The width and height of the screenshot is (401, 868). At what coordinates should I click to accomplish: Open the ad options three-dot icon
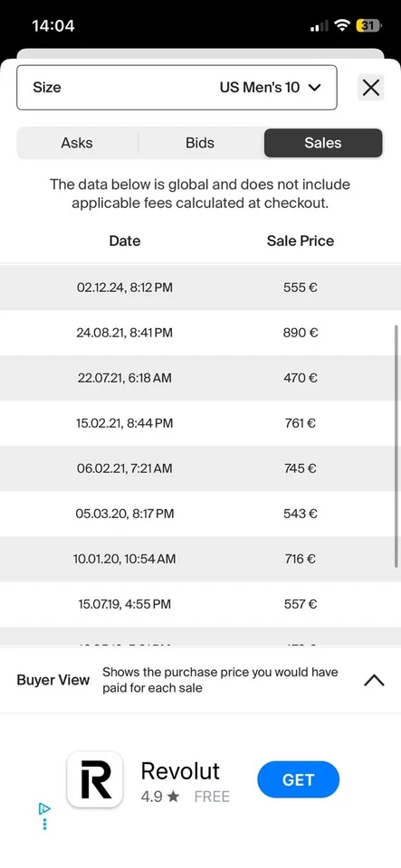[44, 824]
